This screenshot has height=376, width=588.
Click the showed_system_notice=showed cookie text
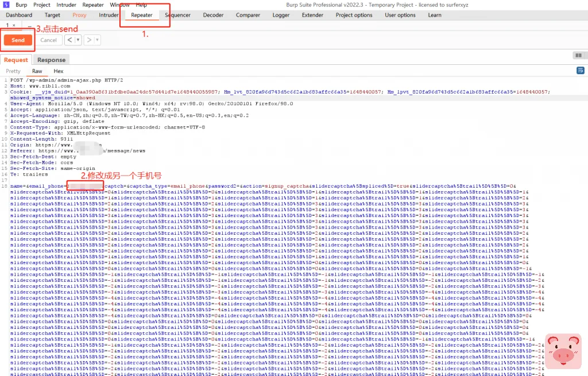tap(52, 98)
